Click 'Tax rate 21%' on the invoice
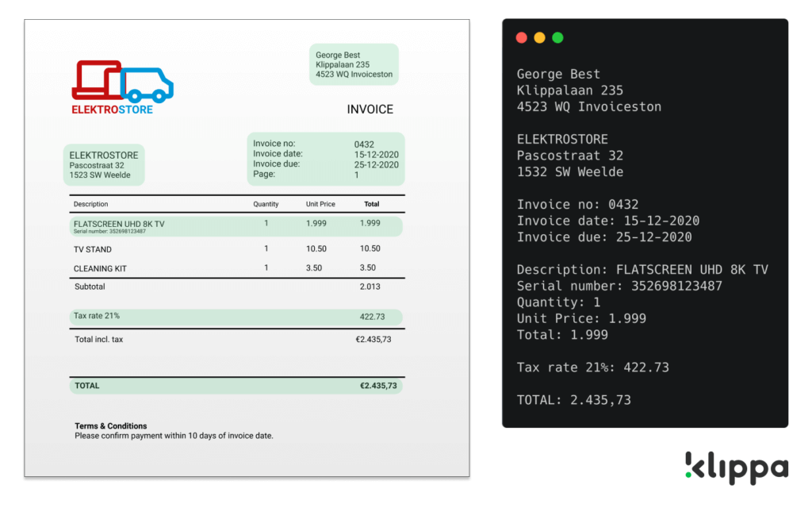Image resolution: width=812 pixels, height=508 pixels. 96,316
